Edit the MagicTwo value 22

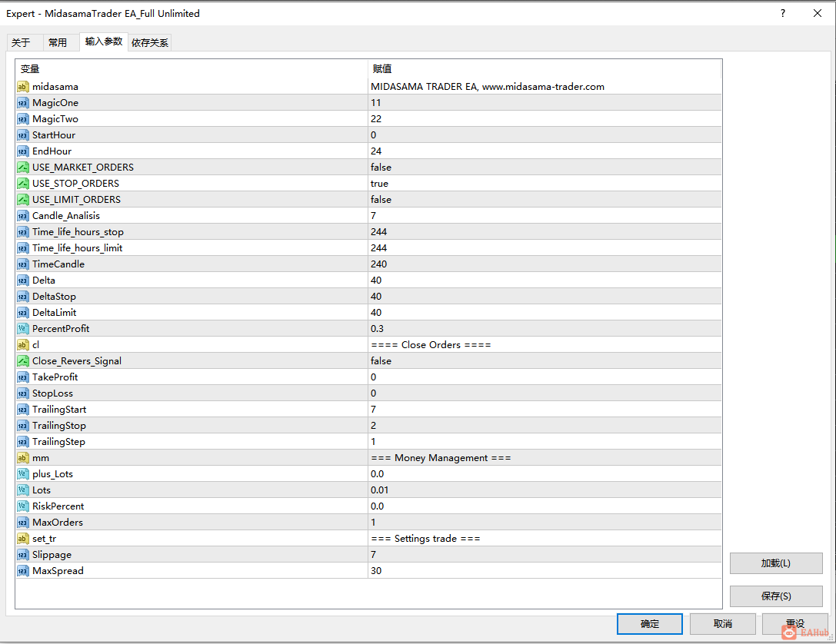[x=376, y=119]
